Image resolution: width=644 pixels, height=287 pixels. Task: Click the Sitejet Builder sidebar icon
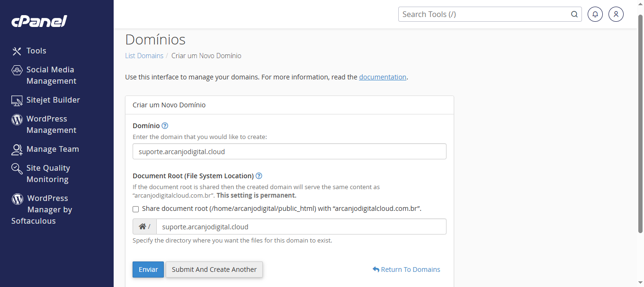[17, 100]
